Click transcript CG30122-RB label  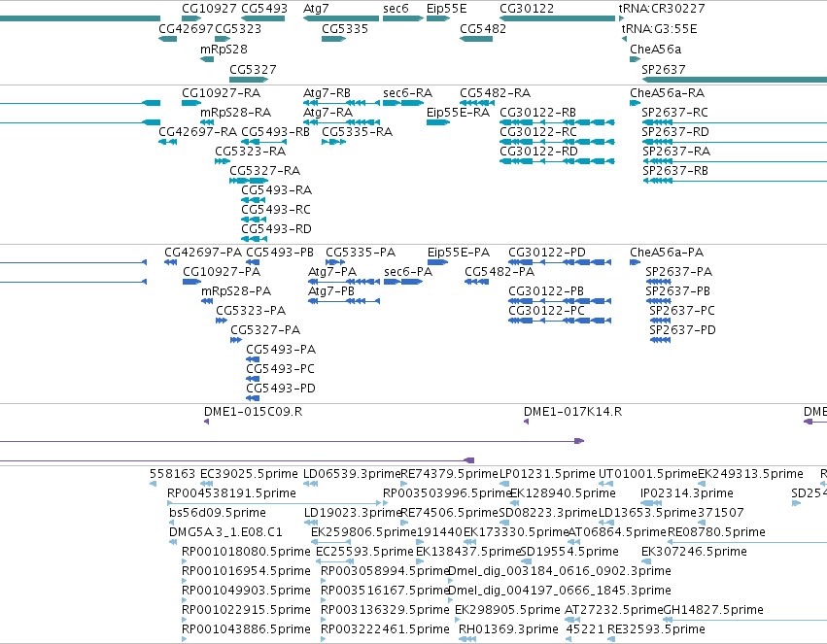(537, 113)
